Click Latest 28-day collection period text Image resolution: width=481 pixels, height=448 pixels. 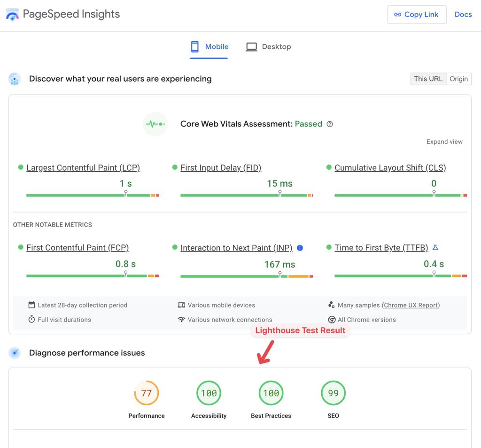pyautogui.click(x=83, y=305)
